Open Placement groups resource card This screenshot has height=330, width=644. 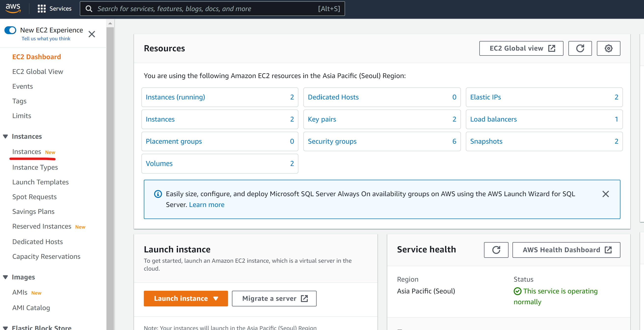pos(220,141)
